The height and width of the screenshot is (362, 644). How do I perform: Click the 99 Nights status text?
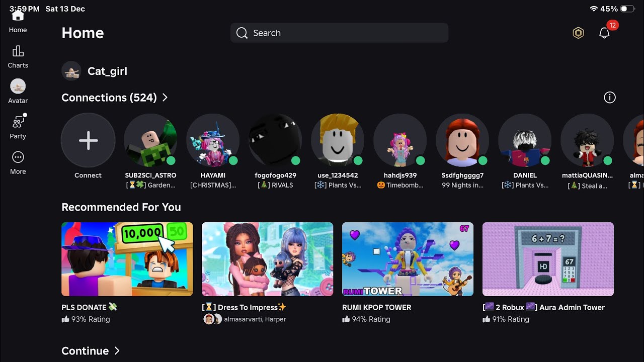(462, 185)
